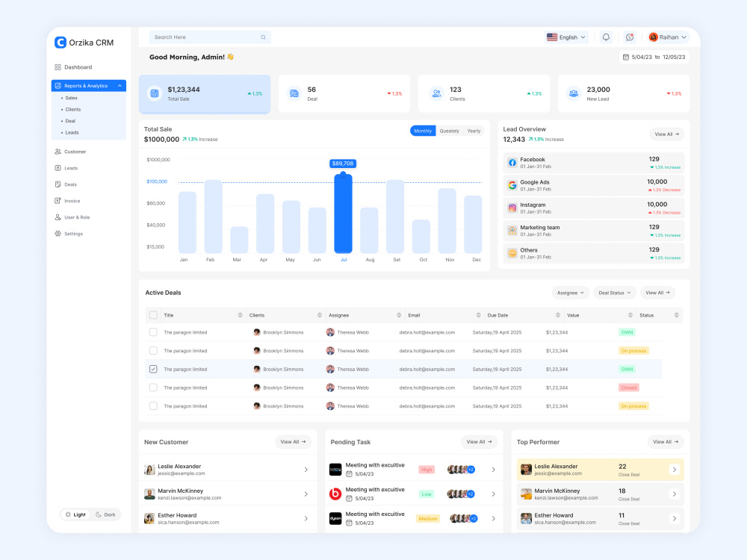Open the Raihan profile dropdown
Image resolution: width=747 pixels, height=560 pixels.
[668, 37]
